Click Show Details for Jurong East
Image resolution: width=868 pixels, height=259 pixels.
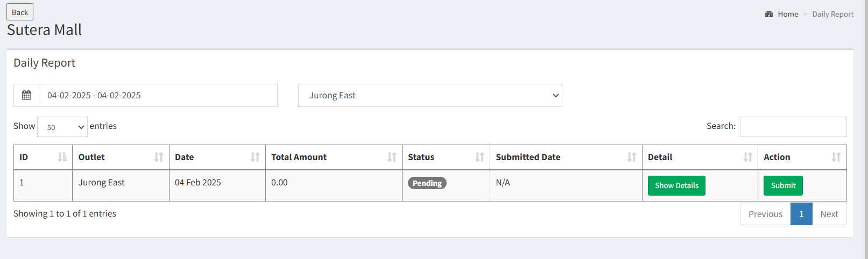(676, 185)
